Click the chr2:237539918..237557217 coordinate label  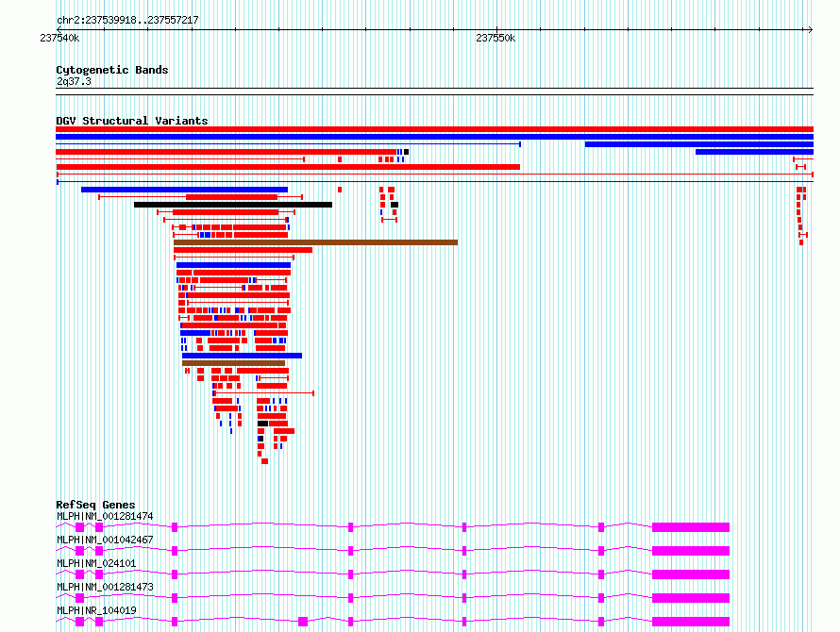127,20
